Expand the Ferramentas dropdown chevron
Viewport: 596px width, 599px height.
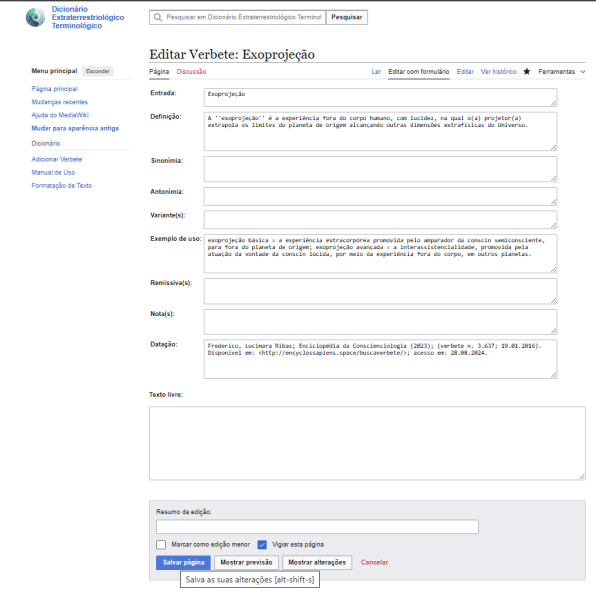(583, 71)
